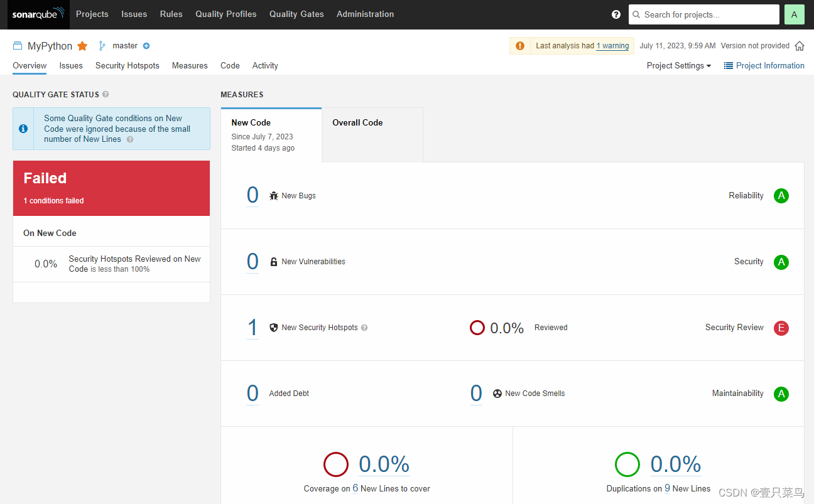This screenshot has width=814, height=504.
Task: Click the New Vulnerabilities count 0
Action: pos(252,261)
